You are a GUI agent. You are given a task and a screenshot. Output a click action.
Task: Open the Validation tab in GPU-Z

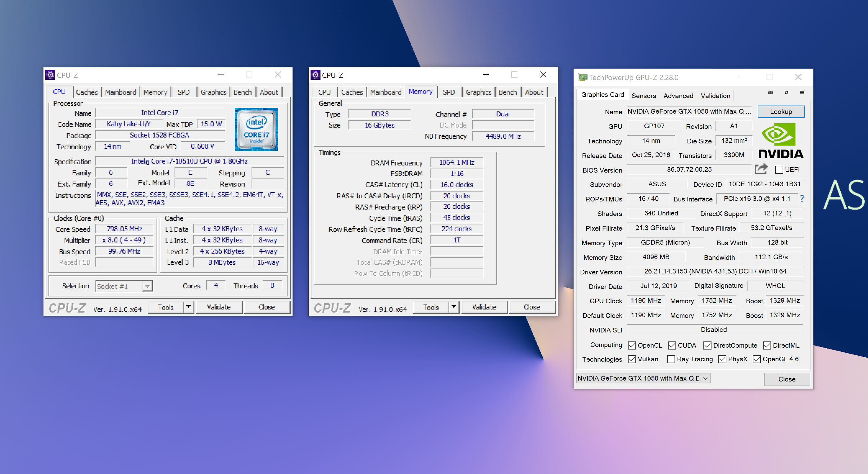[715, 96]
